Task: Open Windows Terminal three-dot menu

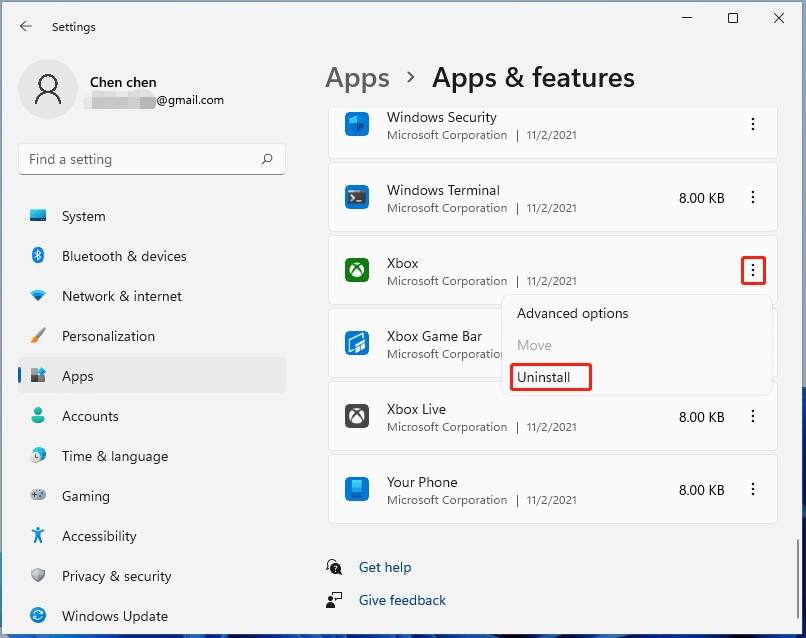Action: click(753, 198)
